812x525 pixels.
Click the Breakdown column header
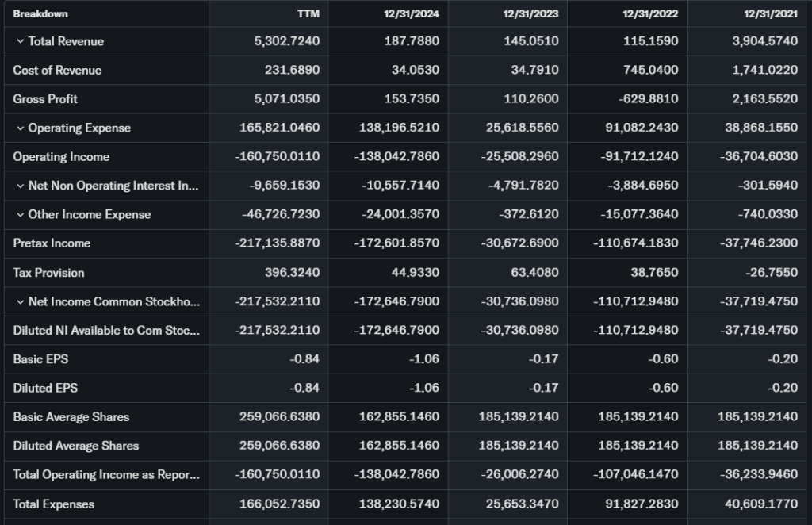pos(40,13)
